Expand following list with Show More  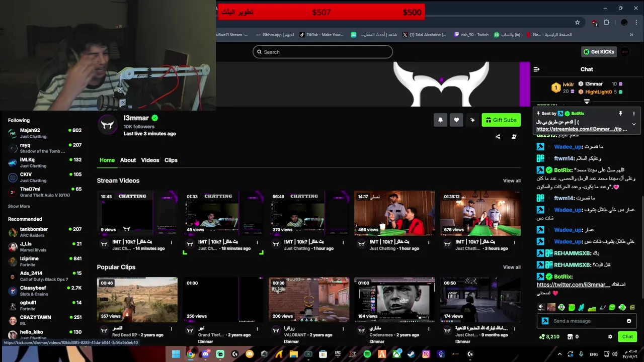(x=19, y=206)
